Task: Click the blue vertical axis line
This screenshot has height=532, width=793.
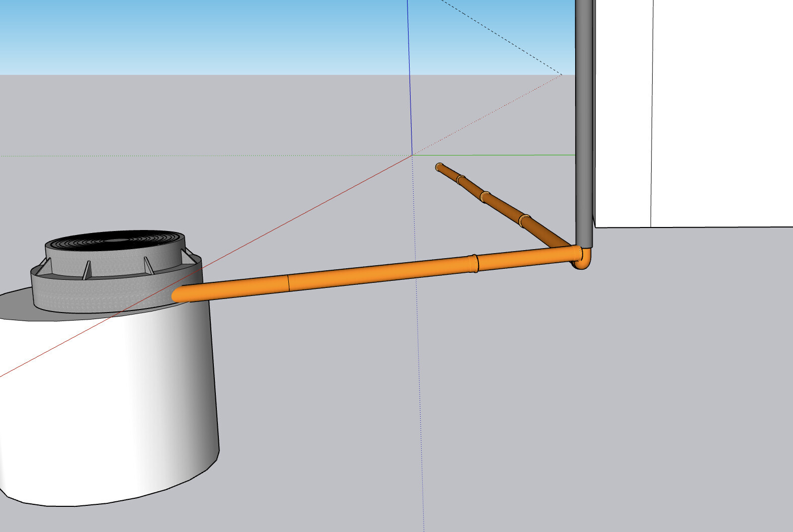Action: click(409, 75)
